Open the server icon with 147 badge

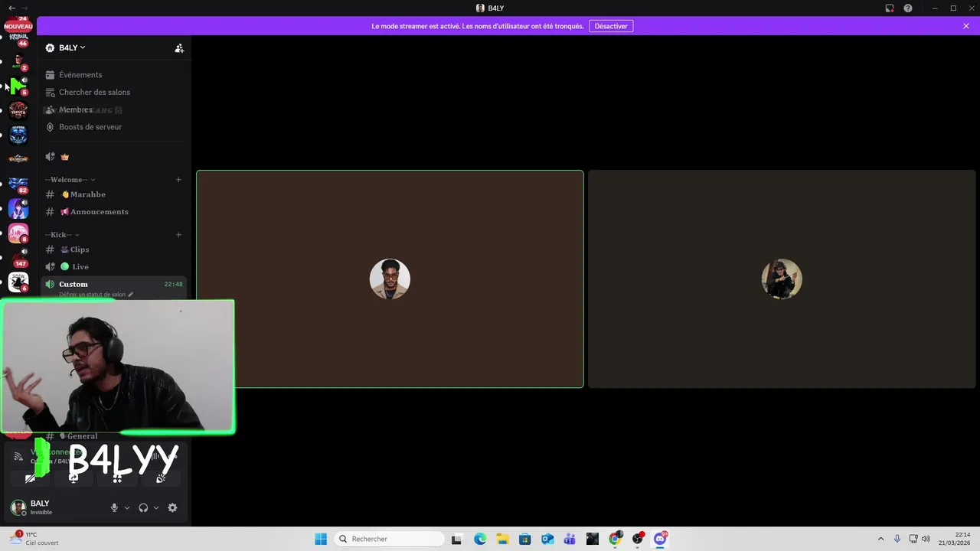(18, 258)
